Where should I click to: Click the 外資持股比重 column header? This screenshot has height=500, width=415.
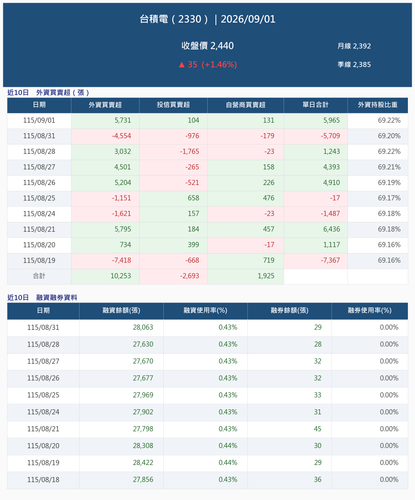(378, 105)
